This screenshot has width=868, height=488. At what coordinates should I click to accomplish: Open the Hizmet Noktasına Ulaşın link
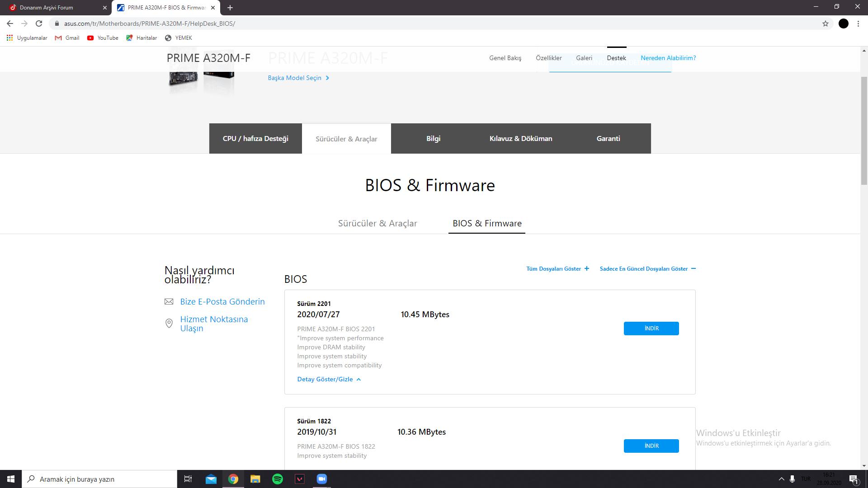point(214,324)
